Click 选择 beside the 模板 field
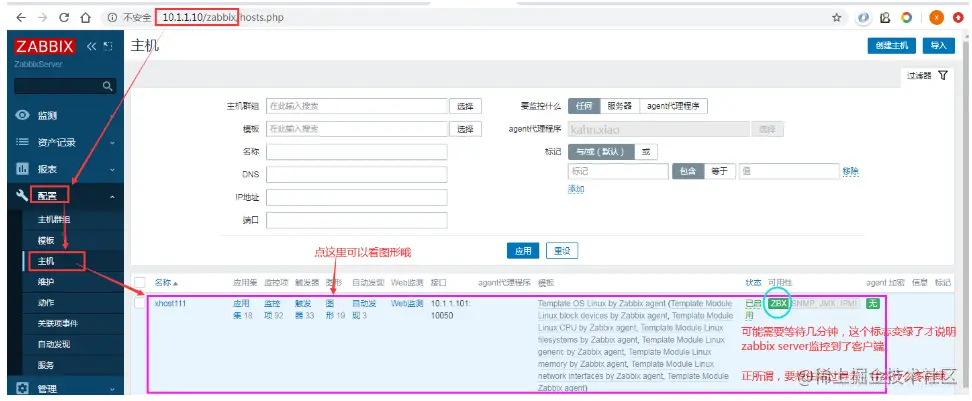 [466, 129]
